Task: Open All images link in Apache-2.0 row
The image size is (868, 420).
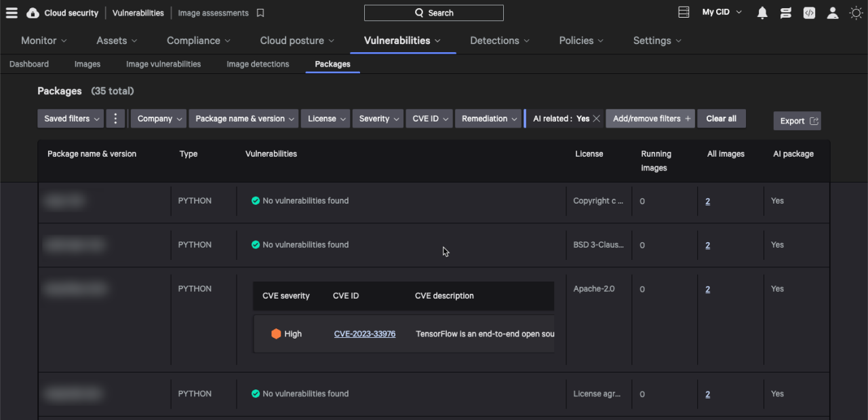Action: click(707, 290)
